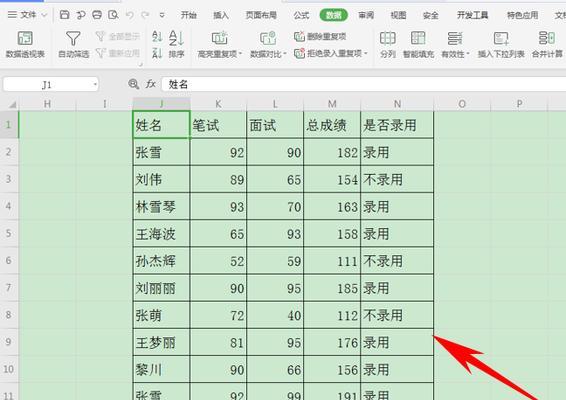Switch to the 开始 tab
Viewport: 566px width, 400px height.
point(188,15)
